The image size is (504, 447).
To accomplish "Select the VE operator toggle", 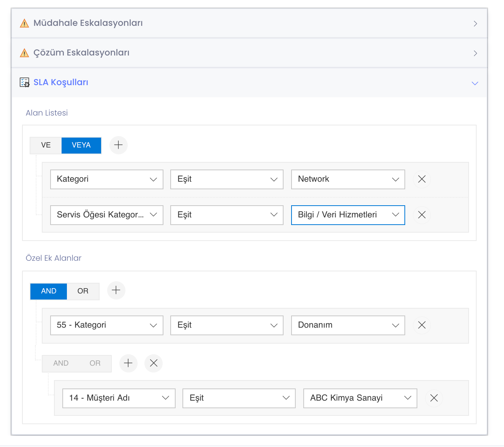I will point(46,145).
